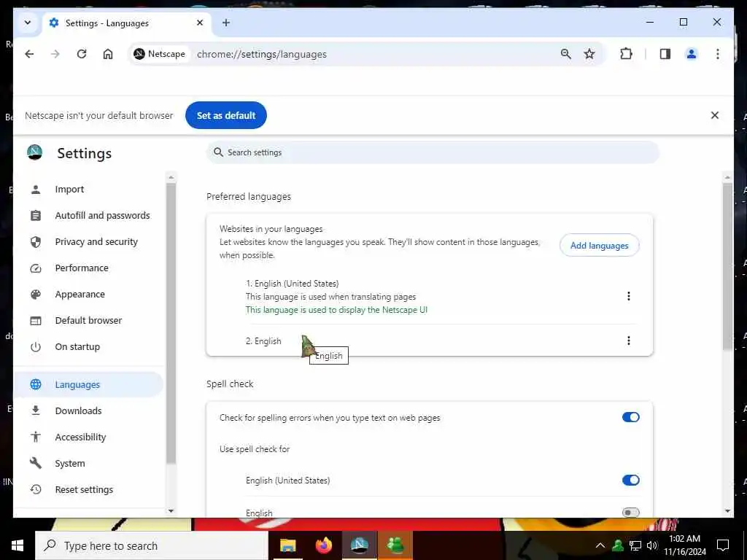This screenshot has height=560, width=747.
Task: Open the browser three-dot menu
Action: click(718, 54)
